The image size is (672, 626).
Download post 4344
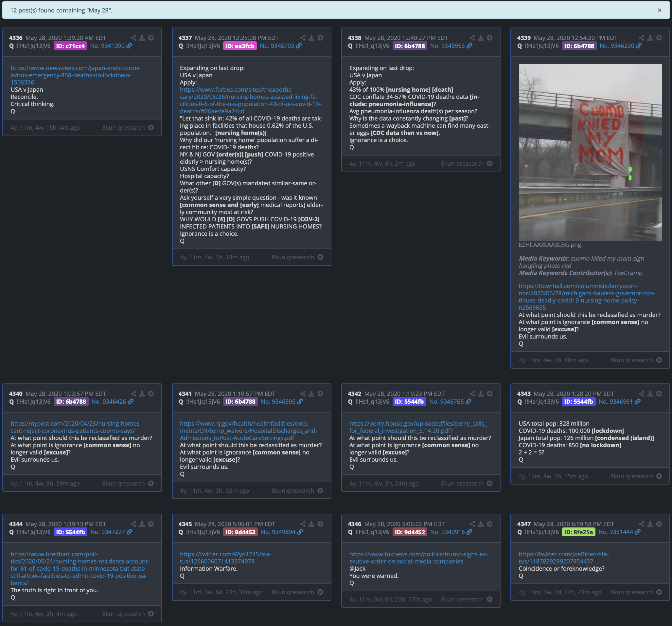point(142,524)
